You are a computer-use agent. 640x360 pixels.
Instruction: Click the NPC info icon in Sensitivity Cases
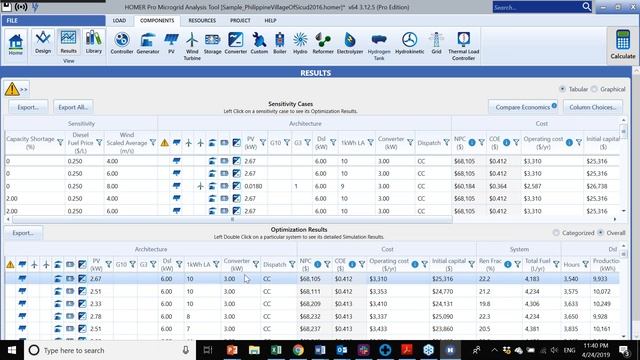(x=472, y=142)
